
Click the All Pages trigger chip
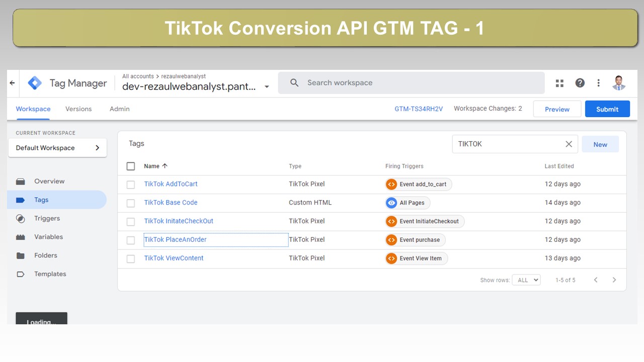[x=408, y=203]
